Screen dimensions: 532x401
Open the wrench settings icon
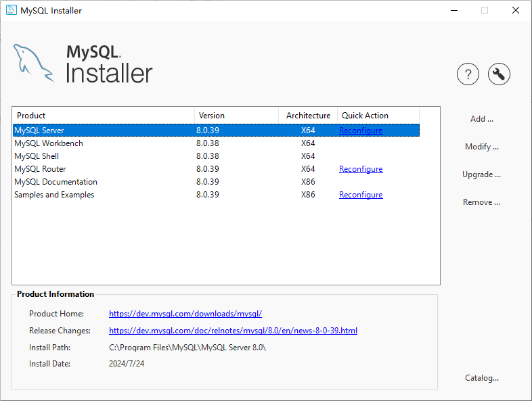coord(499,74)
